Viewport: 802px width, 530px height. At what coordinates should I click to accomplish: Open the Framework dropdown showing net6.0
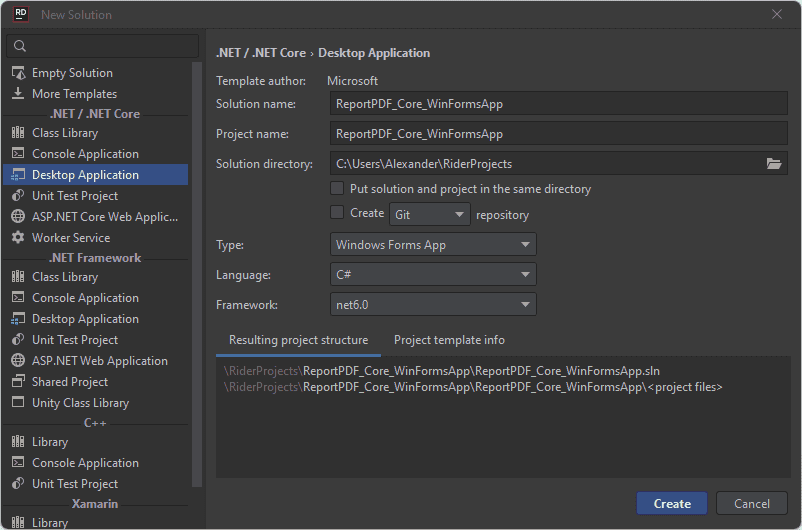tap(433, 304)
